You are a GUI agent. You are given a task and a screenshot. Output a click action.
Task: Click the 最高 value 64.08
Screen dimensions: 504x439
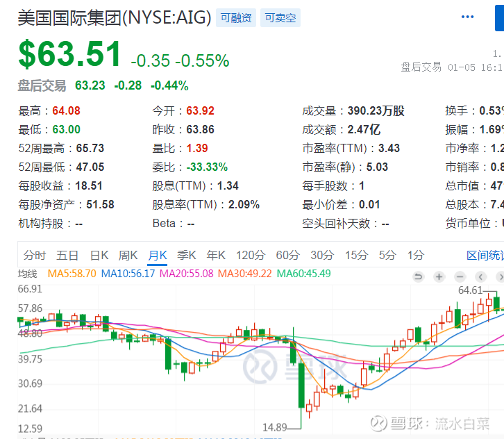tap(66, 111)
